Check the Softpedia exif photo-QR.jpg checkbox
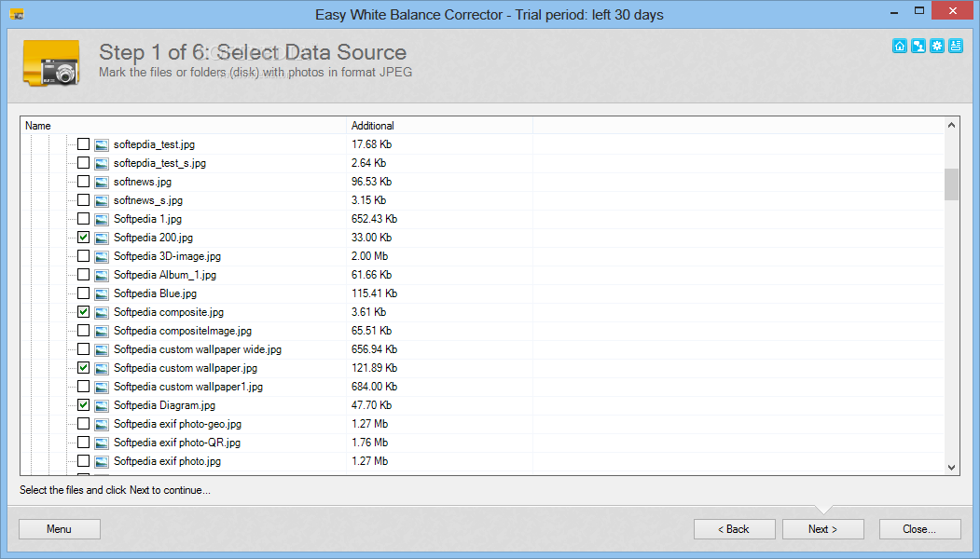Screen dimensions: 980x559 coord(83,443)
